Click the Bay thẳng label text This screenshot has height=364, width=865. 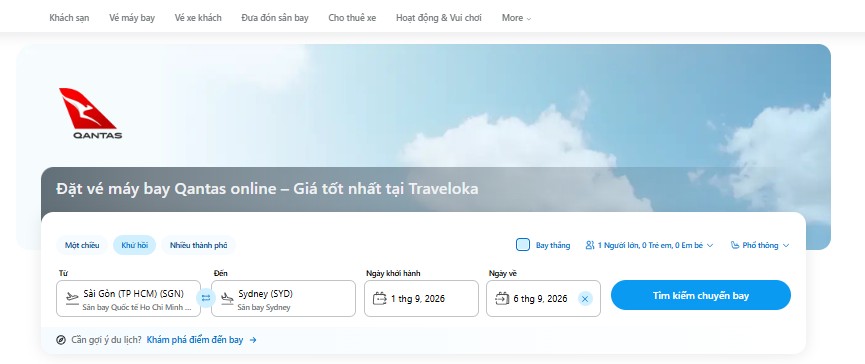[553, 245]
